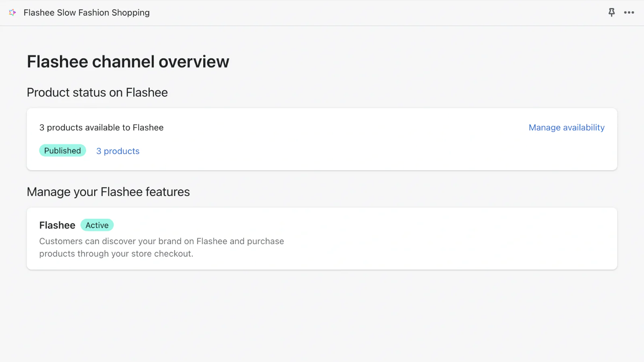Click the word Published in the badge
644x362 pixels.
click(x=62, y=150)
